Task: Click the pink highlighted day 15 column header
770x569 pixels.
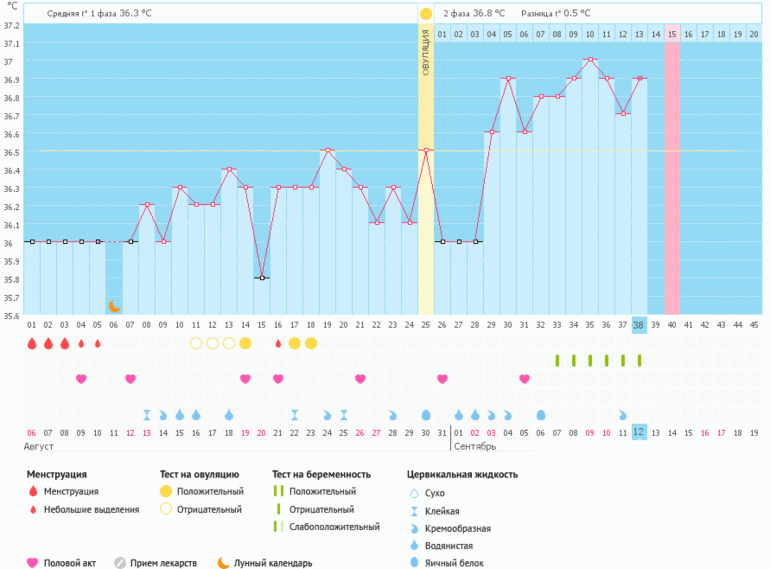Action: 672,34
